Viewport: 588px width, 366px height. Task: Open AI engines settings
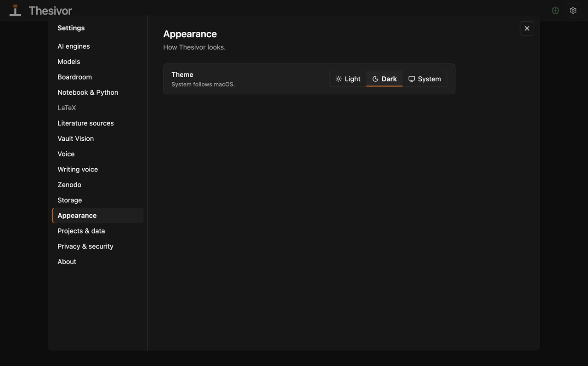tap(97, 46)
